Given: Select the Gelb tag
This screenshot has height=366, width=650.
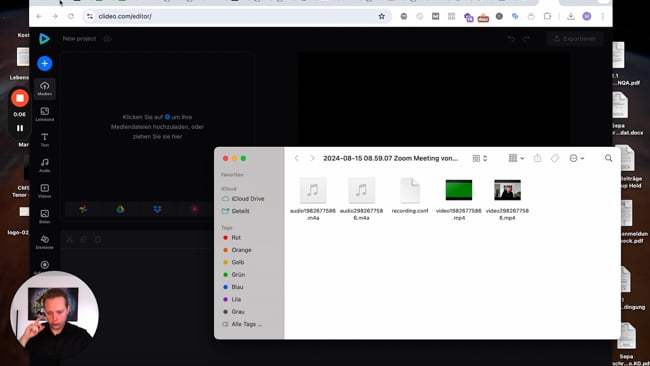Looking at the screenshot, I should 234,262.
